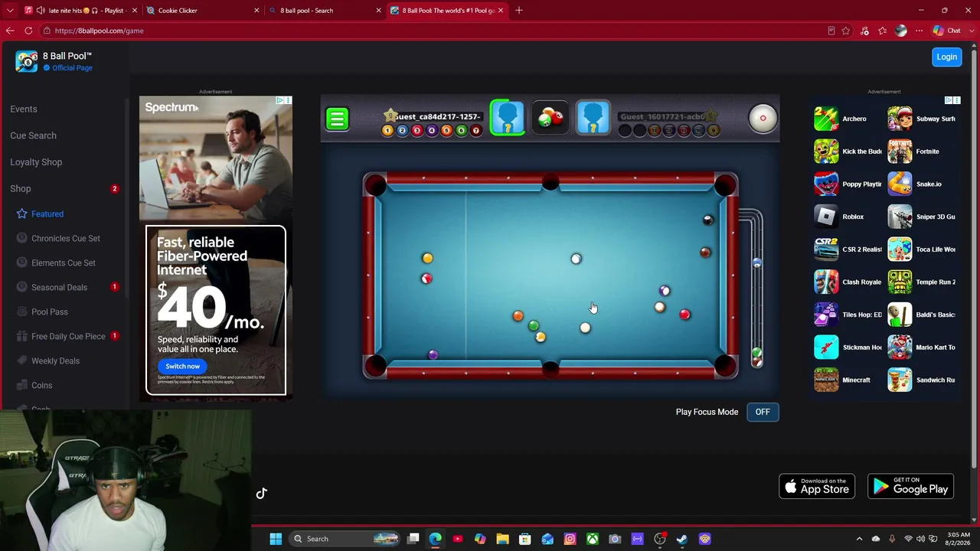The width and height of the screenshot is (980, 551).
Task: Open the Toca Life World game icon
Action: pos(900,249)
